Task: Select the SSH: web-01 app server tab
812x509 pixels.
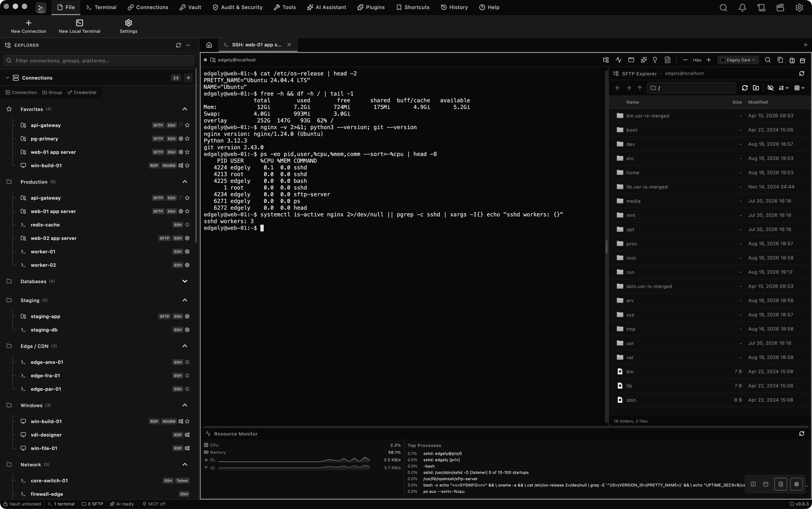Action: (258, 45)
